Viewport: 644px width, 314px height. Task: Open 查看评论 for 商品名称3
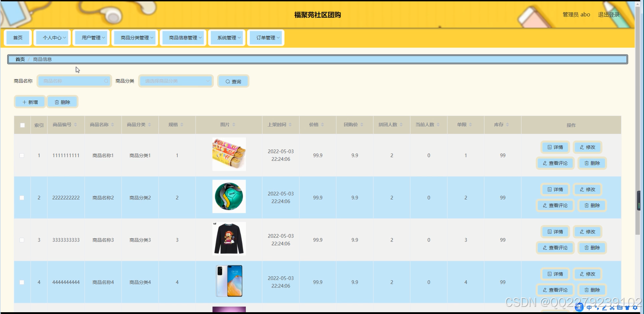coord(555,248)
